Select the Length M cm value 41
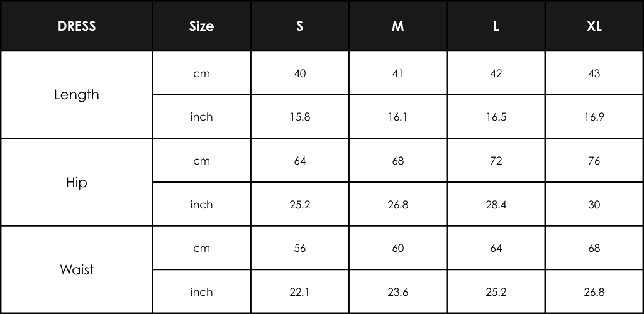This screenshot has width=644, height=314. [x=398, y=73]
